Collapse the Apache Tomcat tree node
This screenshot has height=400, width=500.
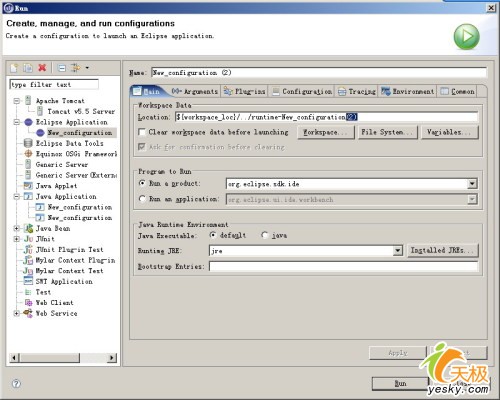click(x=17, y=101)
